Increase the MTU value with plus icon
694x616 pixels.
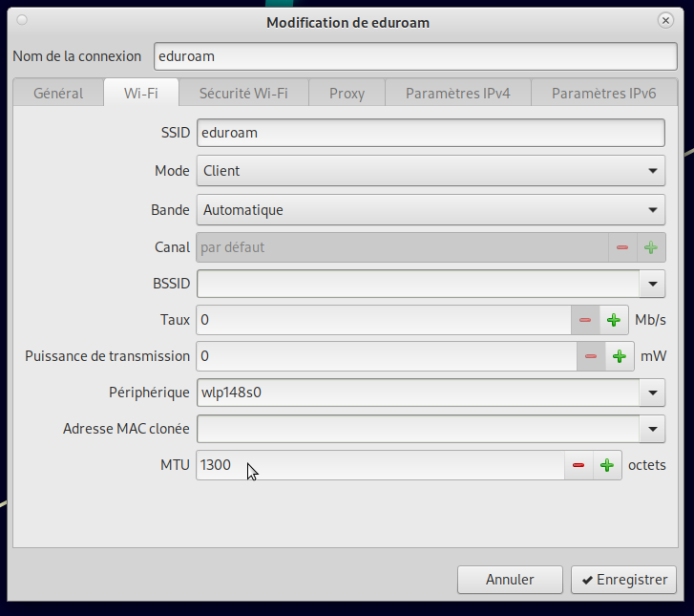(607, 465)
